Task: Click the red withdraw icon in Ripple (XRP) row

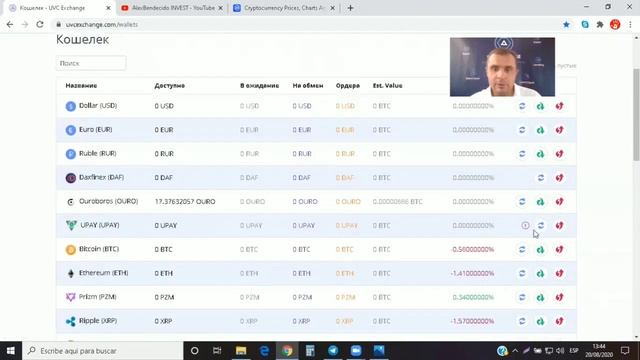Action: (560, 321)
